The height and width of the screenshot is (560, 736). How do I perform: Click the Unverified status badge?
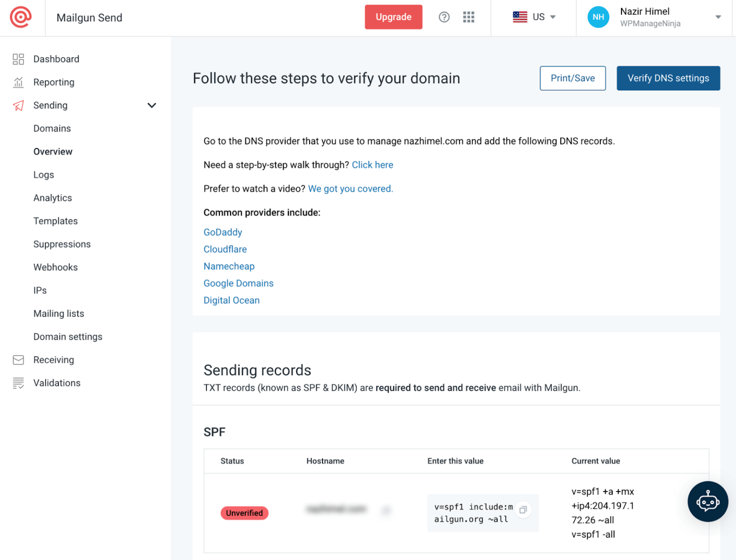[244, 513]
